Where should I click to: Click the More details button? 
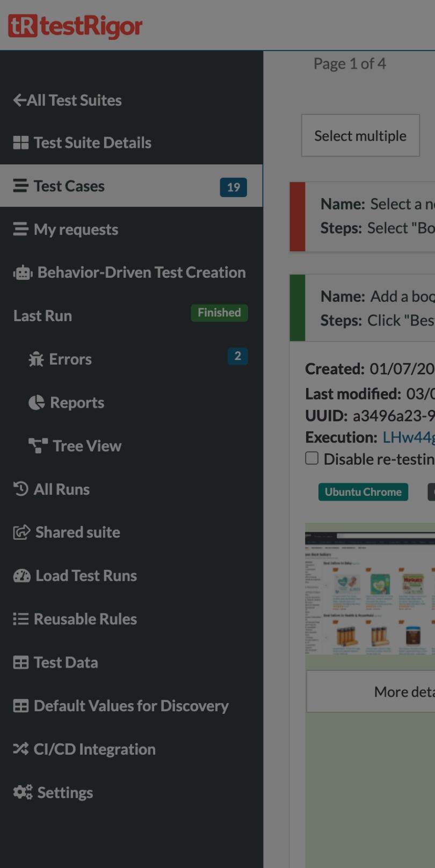coord(371,691)
